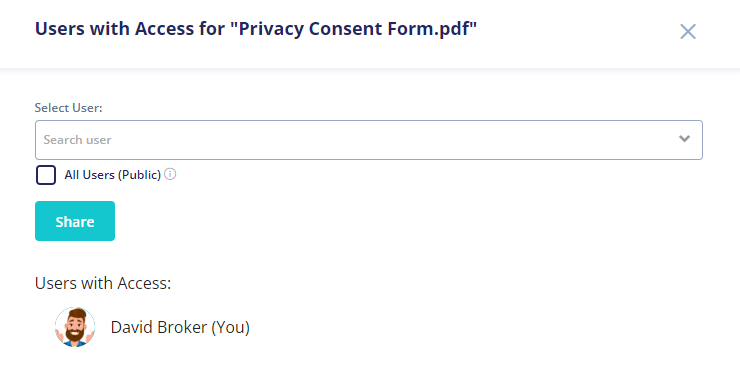This screenshot has width=740, height=385.
Task: Click the bearded man profile thumbnail
Action: (x=75, y=327)
